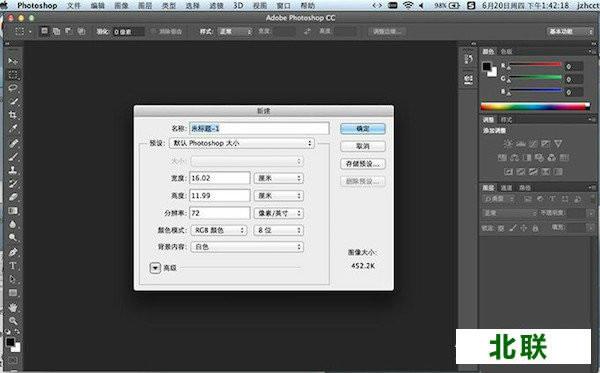Click the foreground color swatch in Color panel
The height and width of the screenshot is (373, 600).
click(486, 67)
